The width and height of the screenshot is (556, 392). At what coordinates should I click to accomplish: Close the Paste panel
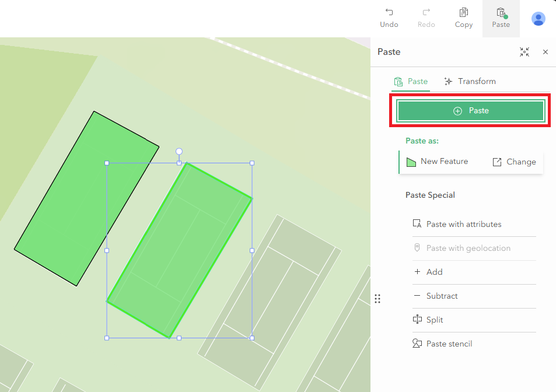[545, 52]
